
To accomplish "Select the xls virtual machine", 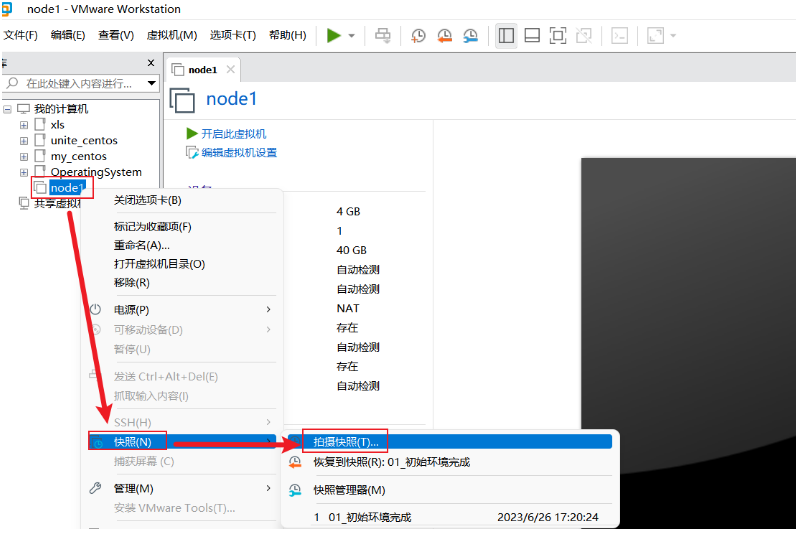I will [57, 125].
